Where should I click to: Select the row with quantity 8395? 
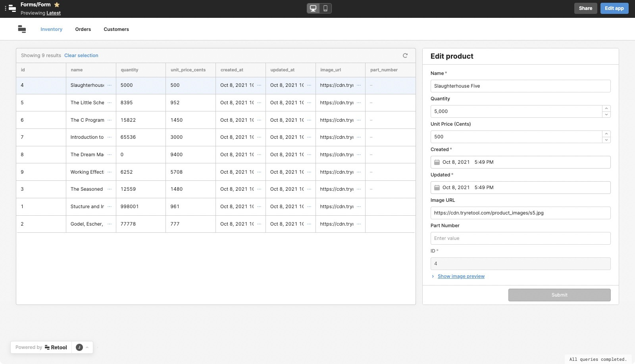point(216,103)
